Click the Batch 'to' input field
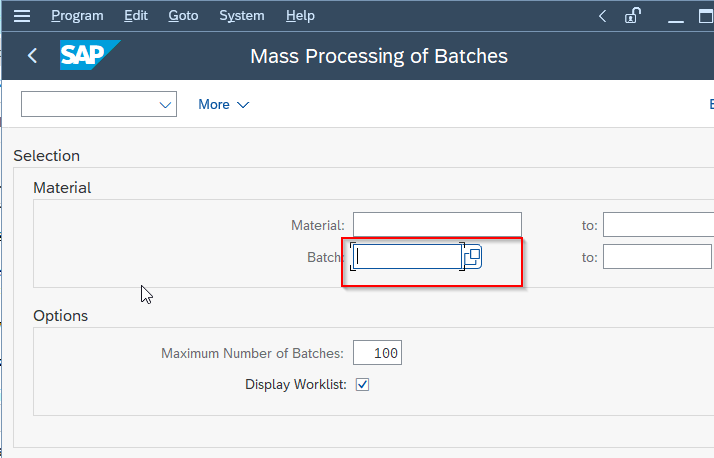The height and width of the screenshot is (458, 714). point(657,257)
